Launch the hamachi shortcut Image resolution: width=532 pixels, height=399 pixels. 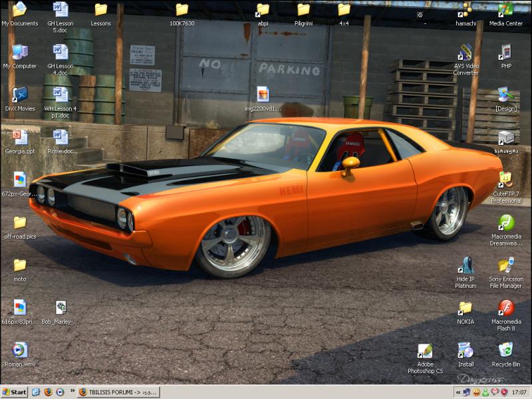[465, 14]
